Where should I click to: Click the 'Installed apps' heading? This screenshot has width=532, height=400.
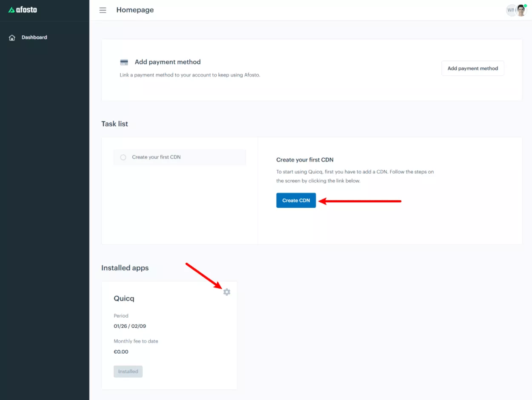click(125, 268)
